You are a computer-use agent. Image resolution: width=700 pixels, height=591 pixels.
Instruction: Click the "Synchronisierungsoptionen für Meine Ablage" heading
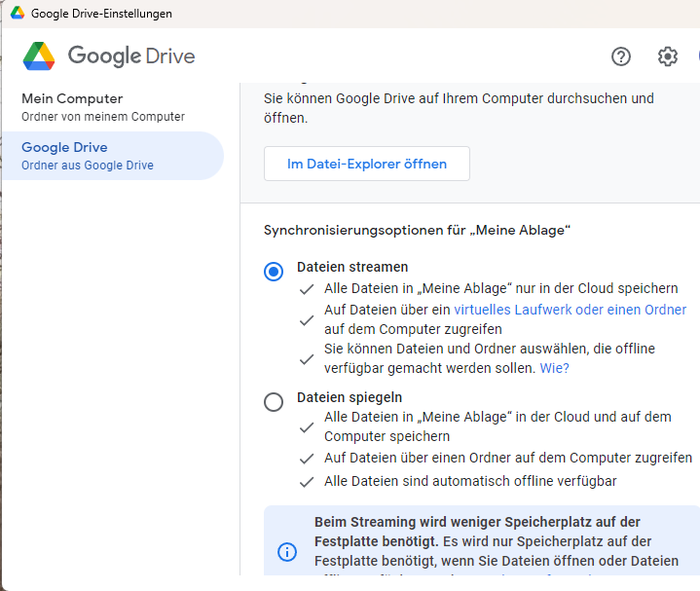[x=417, y=230]
